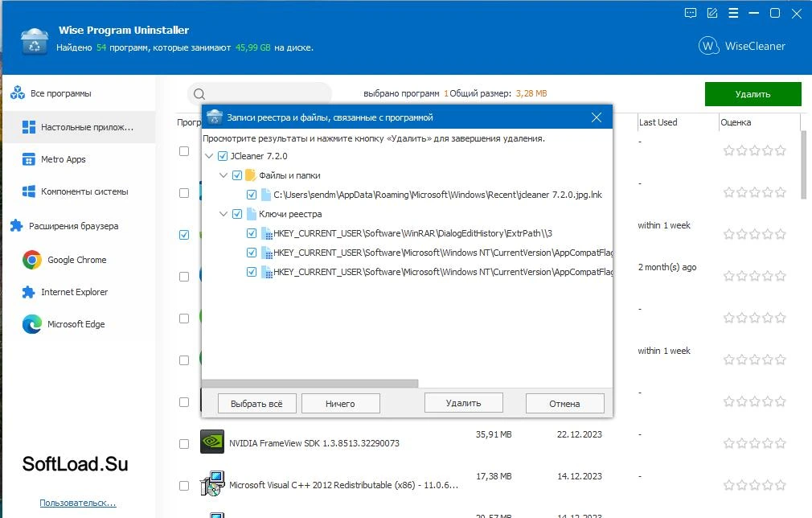Click NVIDIA FrameView SDK 1.3.8513.32290073 row
This screenshot has width=812, height=518.
(x=314, y=443)
